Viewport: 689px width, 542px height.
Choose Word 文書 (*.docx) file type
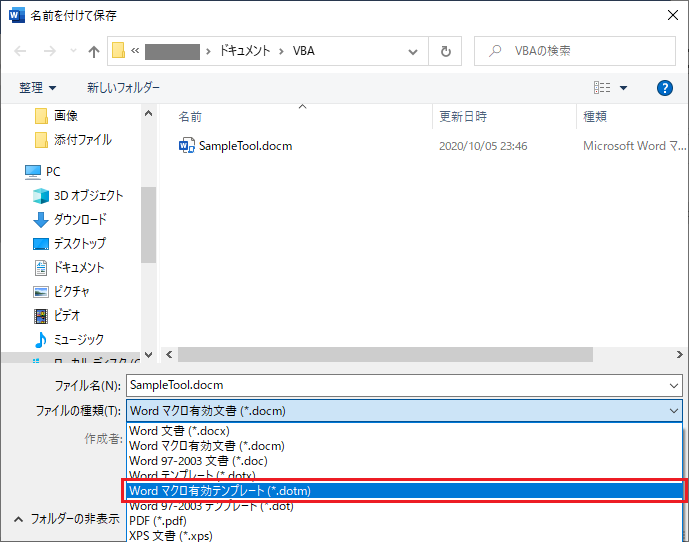(404, 431)
